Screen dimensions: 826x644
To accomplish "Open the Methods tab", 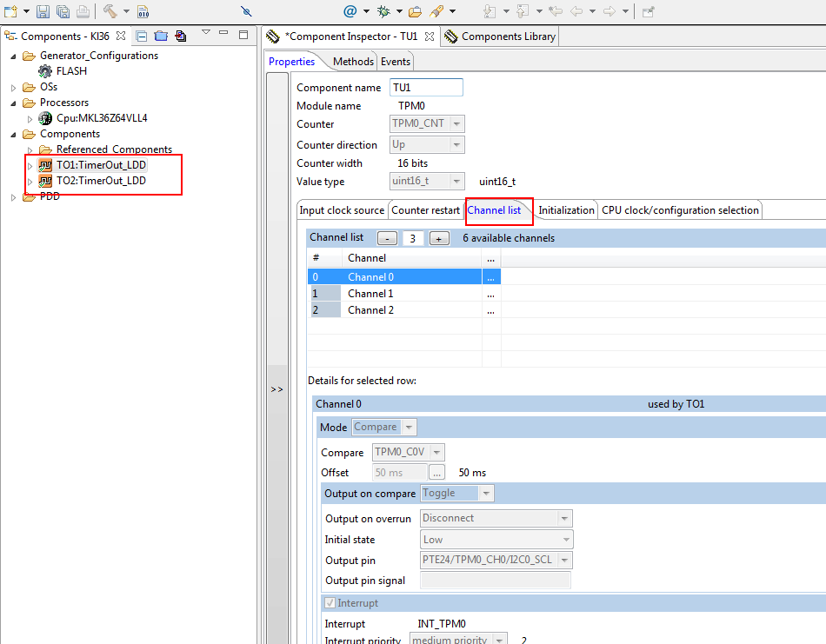I will (353, 62).
